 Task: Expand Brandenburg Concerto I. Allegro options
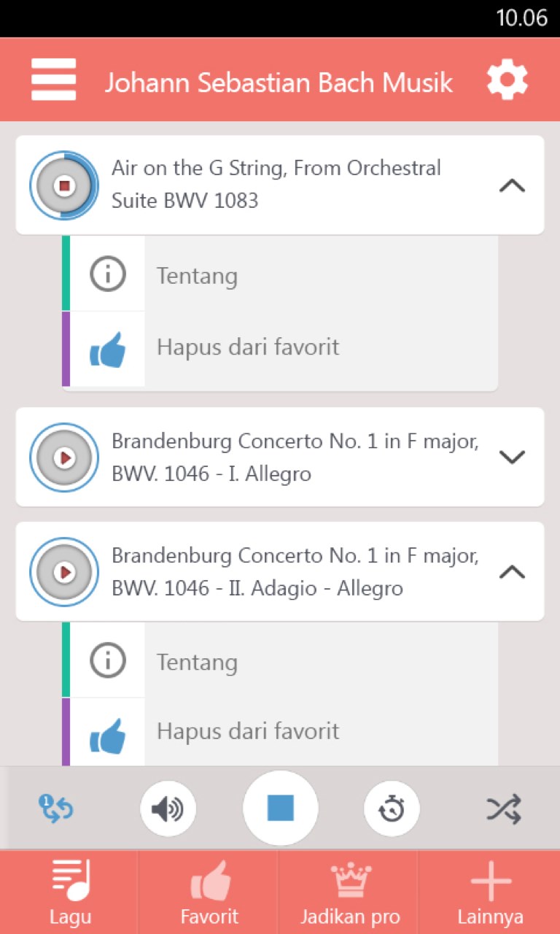pyautogui.click(x=512, y=458)
